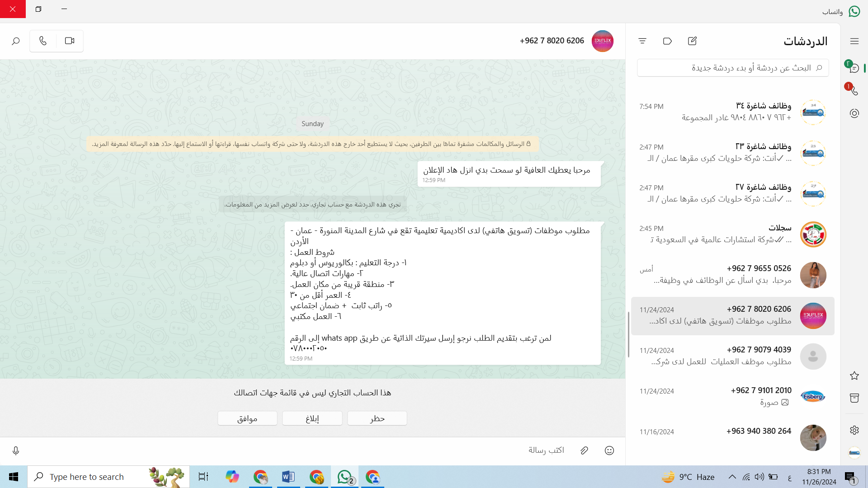Screen dimensions: 868x488
Task: Open the chat labels icon
Action: [x=667, y=41]
